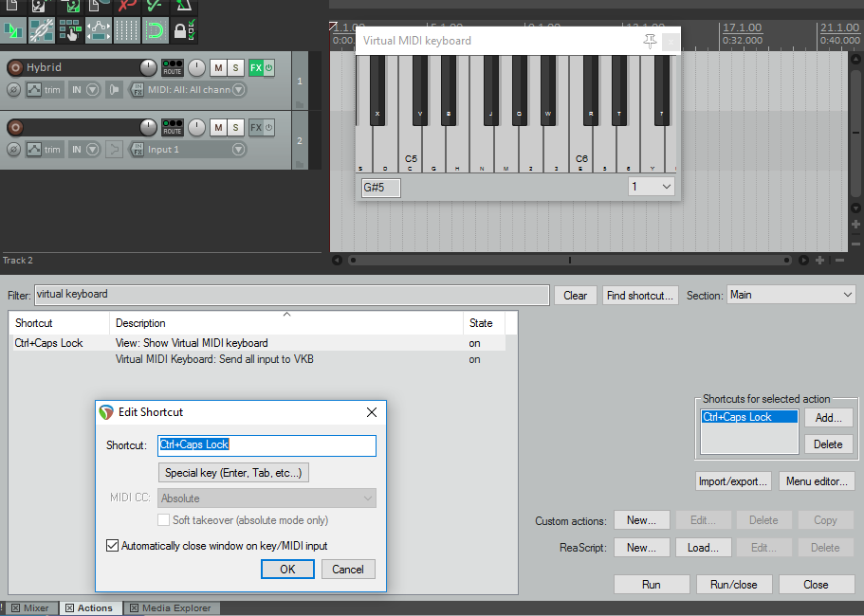Sort by State column header
The height and width of the screenshot is (616, 864).
tap(485, 323)
